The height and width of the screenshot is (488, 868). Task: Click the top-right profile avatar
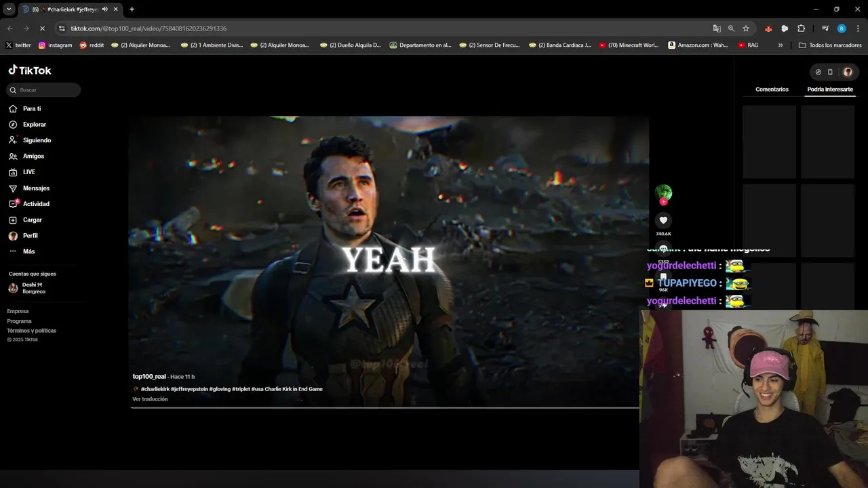click(x=848, y=72)
